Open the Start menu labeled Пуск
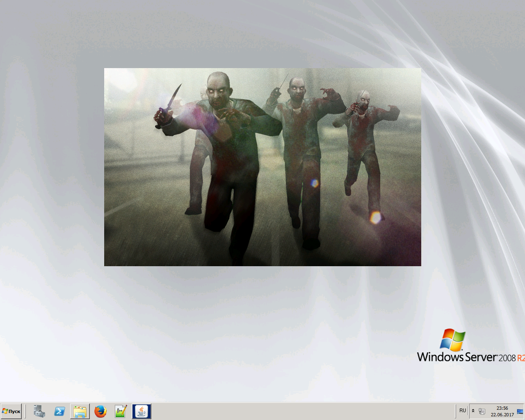This screenshot has width=525, height=420. [11, 411]
